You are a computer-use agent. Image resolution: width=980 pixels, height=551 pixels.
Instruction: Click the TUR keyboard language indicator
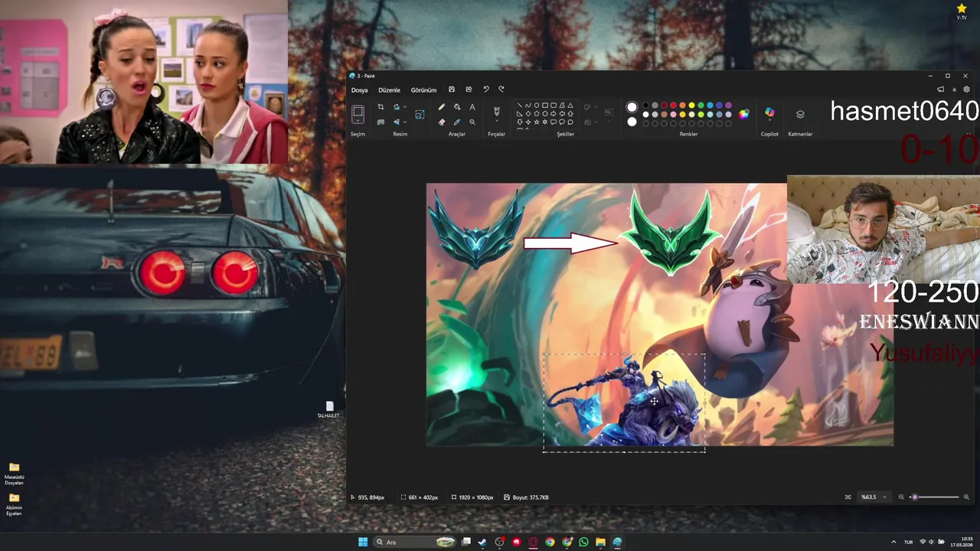pos(909,542)
